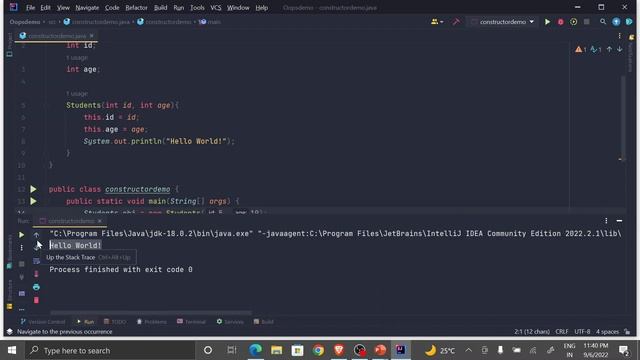Rerun using green arrow in Run panel
Image resolution: width=640 pixels, height=360 pixels.
click(x=21, y=235)
